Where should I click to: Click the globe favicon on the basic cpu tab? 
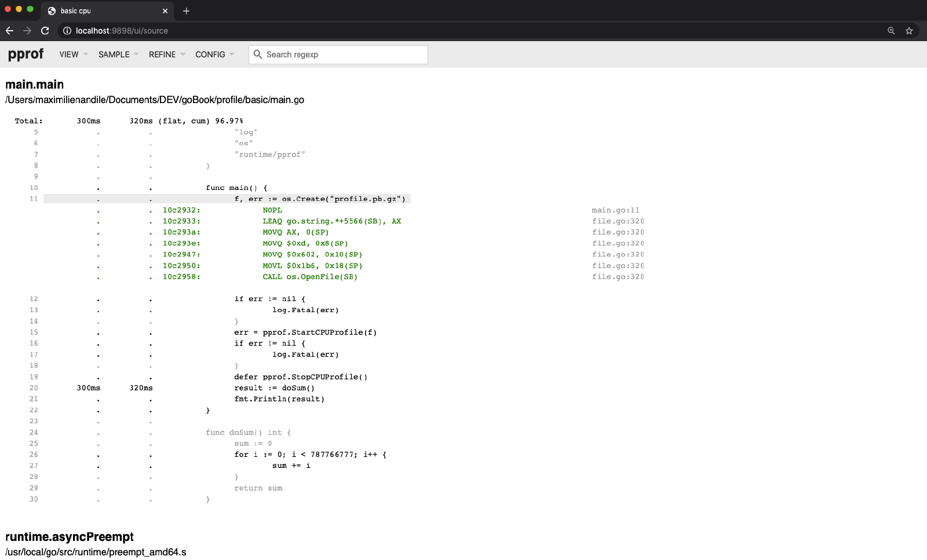point(52,10)
